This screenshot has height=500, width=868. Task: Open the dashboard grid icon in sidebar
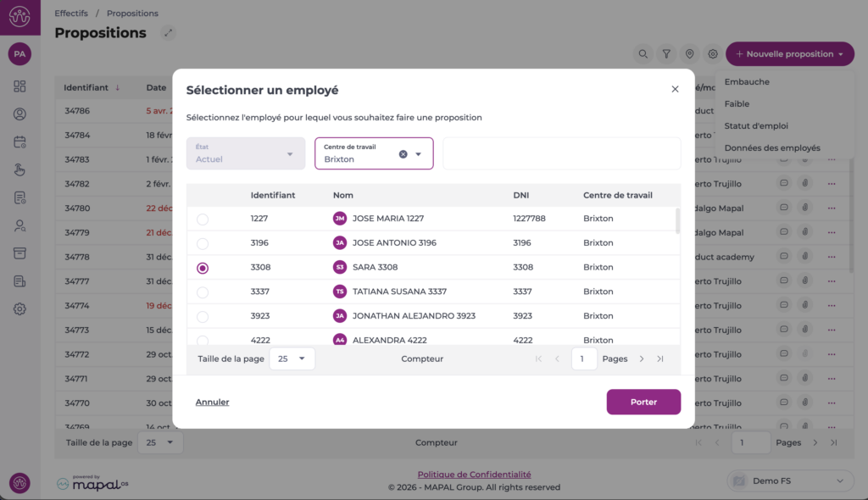(19, 86)
